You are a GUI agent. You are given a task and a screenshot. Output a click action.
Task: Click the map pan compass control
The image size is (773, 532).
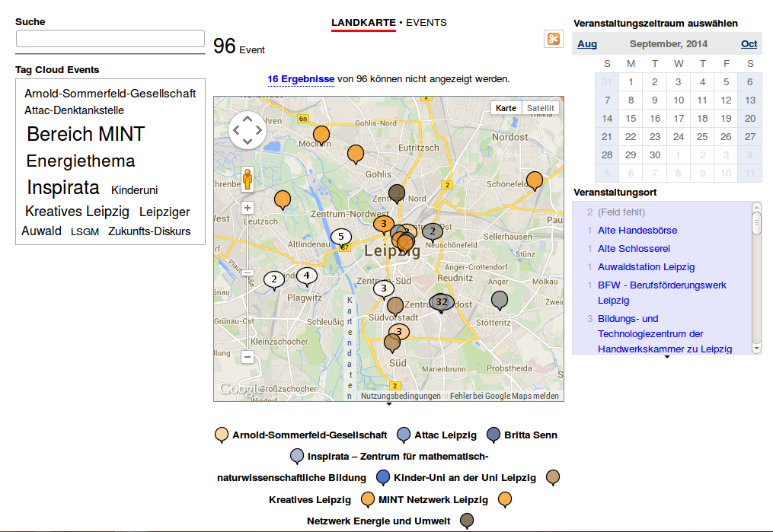(x=247, y=130)
